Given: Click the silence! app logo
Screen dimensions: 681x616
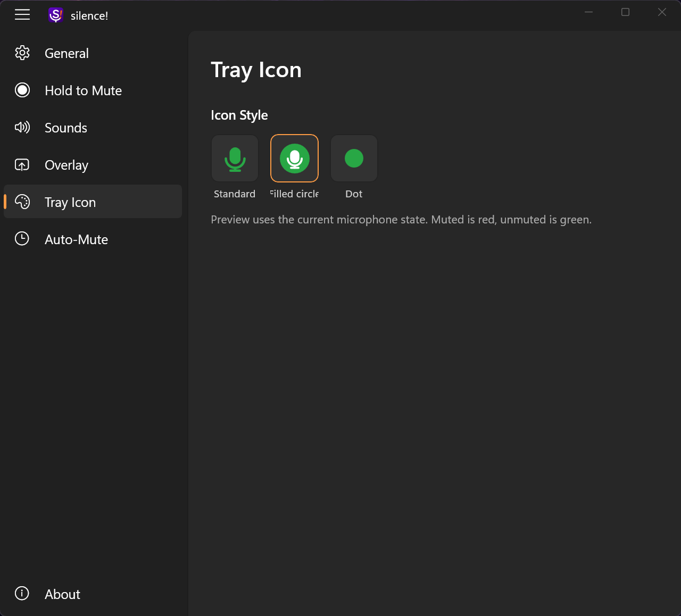Looking at the screenshot, I should tap(55, 15).
